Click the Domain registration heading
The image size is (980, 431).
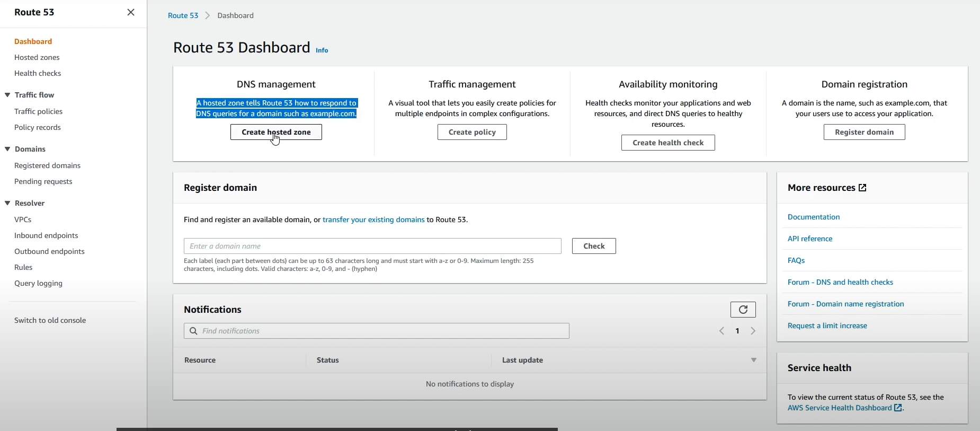864,84
